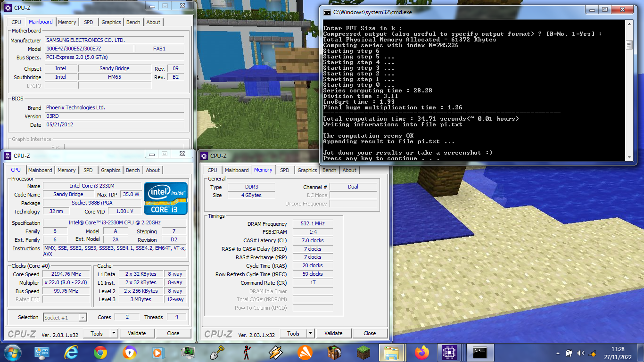Click Tools button in CPU-Z Memory window
This screenshot has height=362, width=644.
pyautogui.click(x=293, y=333)
